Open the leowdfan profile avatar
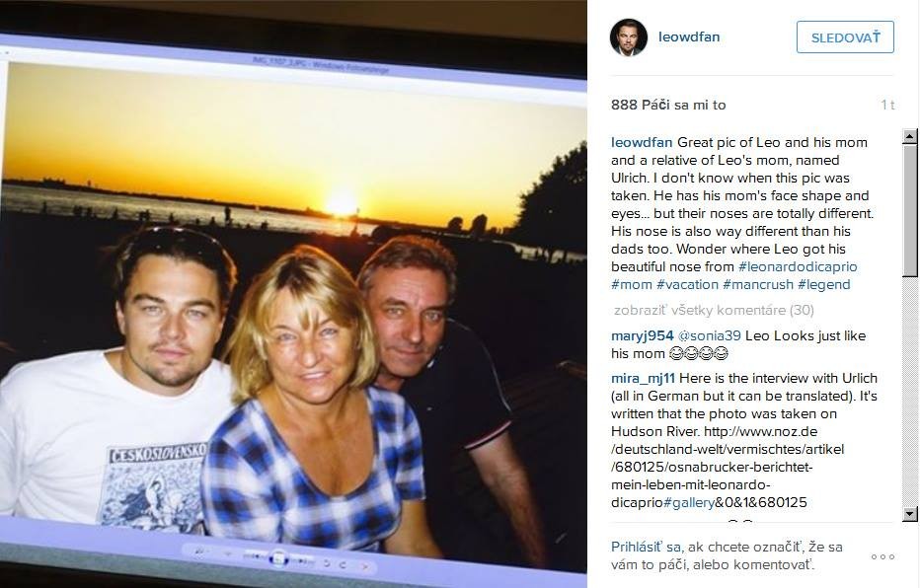The image size is (920, 588). [x=629, y=37]
